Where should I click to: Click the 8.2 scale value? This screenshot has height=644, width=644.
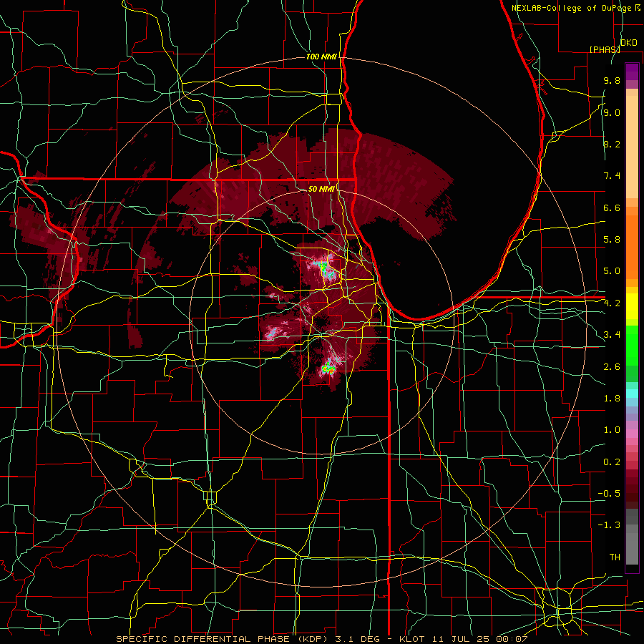(x=612, y=144)
